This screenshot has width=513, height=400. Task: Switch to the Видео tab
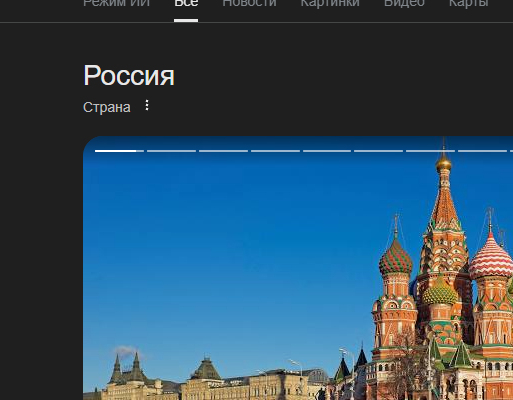point(404,3)
